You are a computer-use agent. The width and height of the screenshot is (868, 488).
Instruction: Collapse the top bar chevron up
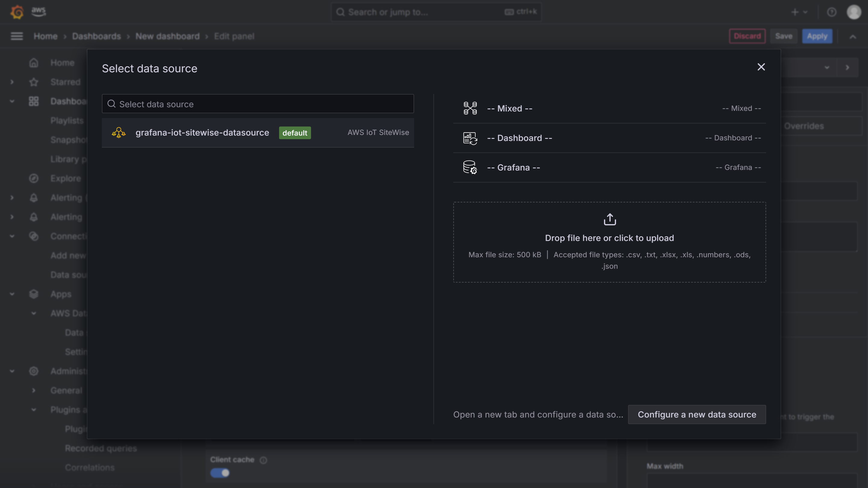coord(853,37)
